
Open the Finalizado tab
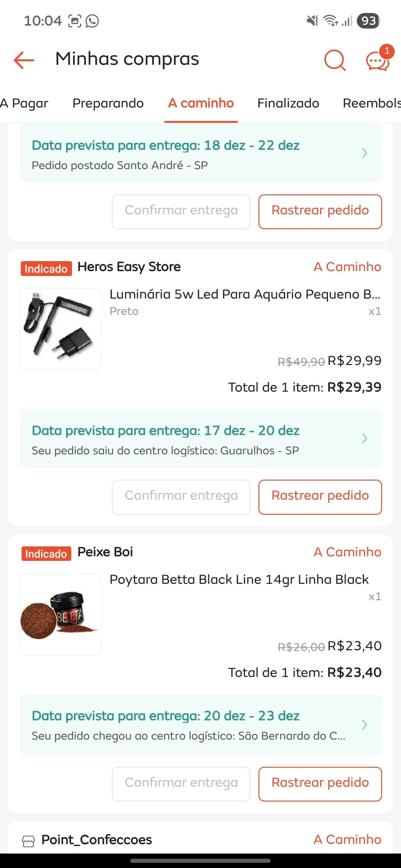(288, 103)
